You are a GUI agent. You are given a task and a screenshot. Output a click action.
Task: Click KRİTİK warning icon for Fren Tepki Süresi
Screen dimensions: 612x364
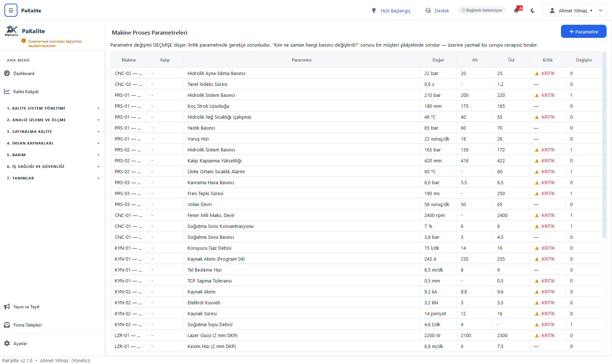pyautogui.click(x=537, y=194)
